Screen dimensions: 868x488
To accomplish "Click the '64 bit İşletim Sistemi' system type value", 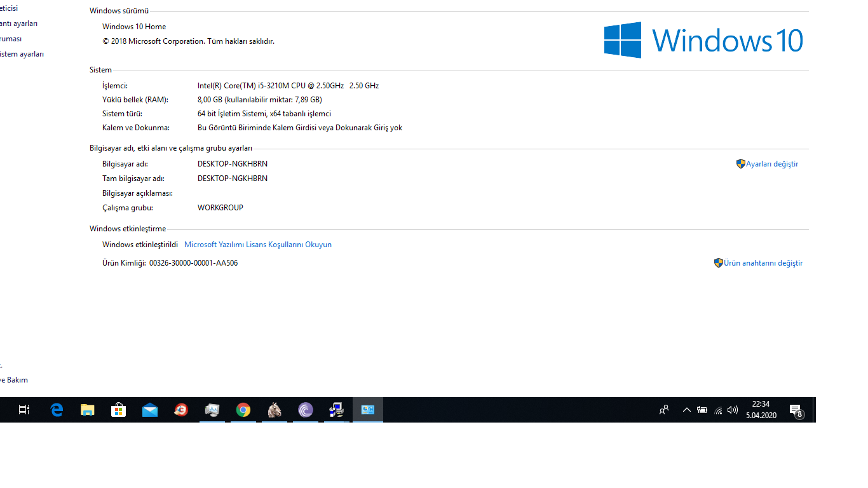I will [x=264, y=114].
